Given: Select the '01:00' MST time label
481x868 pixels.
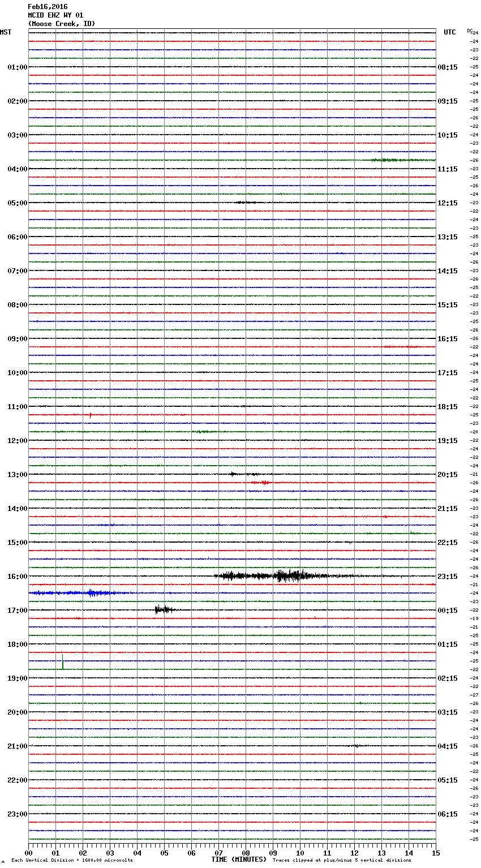Looking at the screenshot, I should pyautogui.click(x=18, y=67).
